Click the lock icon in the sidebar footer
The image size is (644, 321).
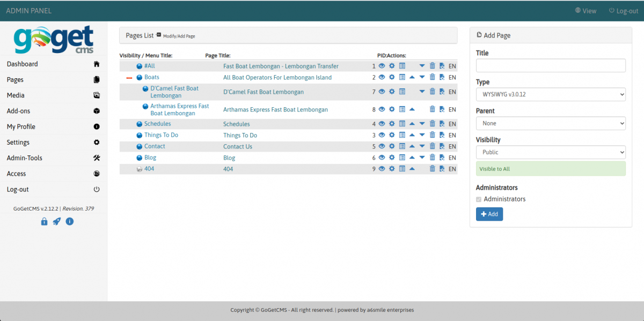pos(45,221)
